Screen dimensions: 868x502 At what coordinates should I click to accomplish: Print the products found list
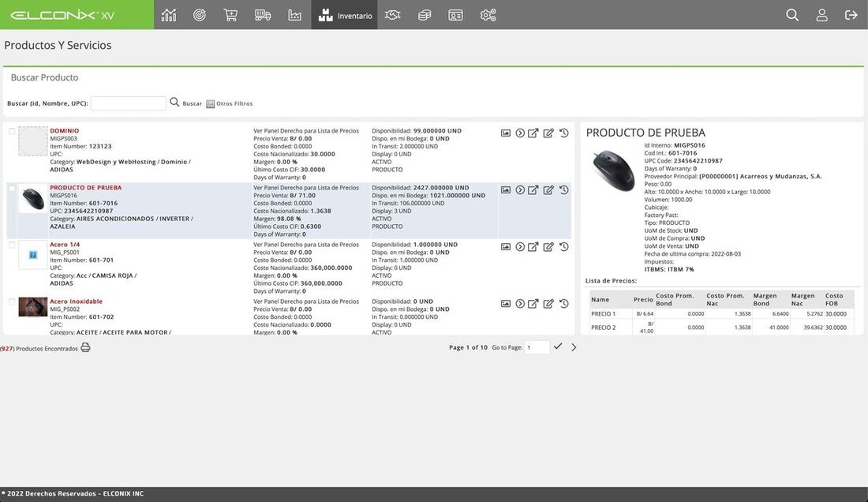(x=85, y=347)
